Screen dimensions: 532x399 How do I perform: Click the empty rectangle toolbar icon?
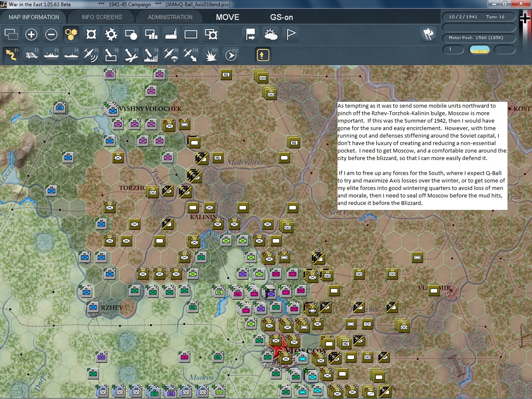pyautogui.click(x=191, y=34)
